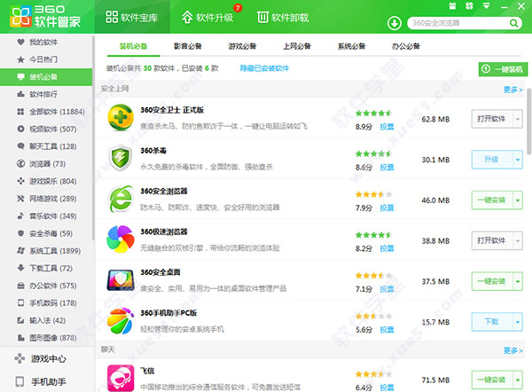Select 音乐软件 (349) category
This screenshot has width=532, height=392.
coord(46,216)
